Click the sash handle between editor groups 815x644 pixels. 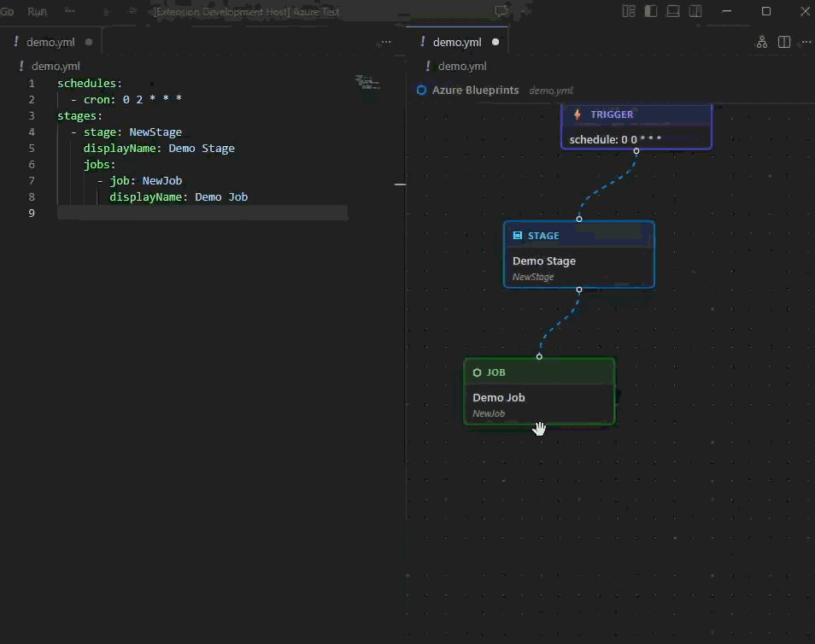point(400,184)
